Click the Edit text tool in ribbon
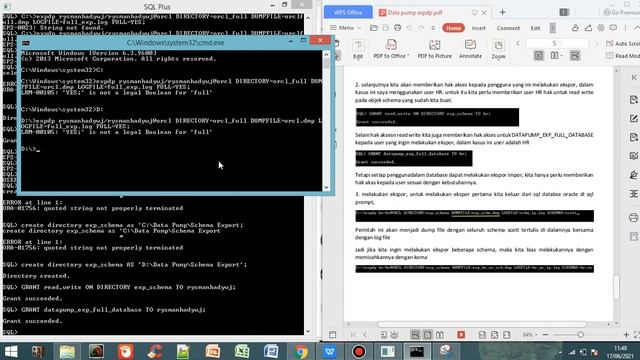Screen dimensions: 640x360 (x=358, y=49)
